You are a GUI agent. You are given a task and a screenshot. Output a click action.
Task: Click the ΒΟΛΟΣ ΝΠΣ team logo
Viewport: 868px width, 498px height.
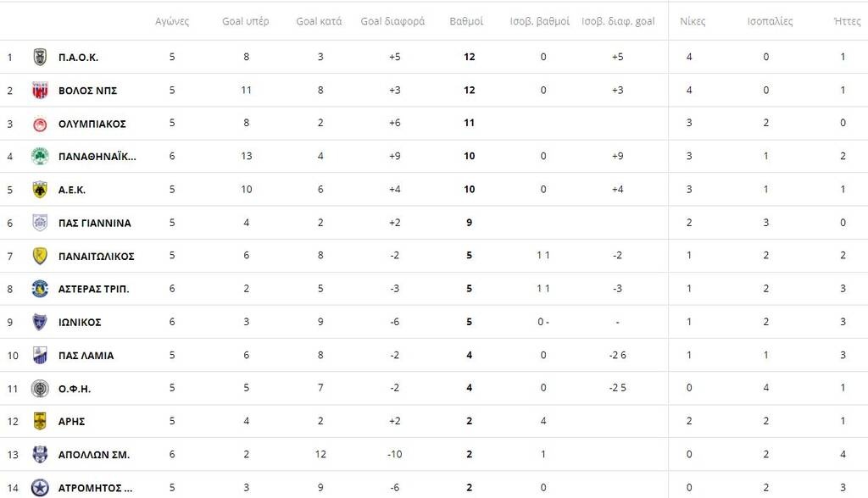tap(39, 90)
